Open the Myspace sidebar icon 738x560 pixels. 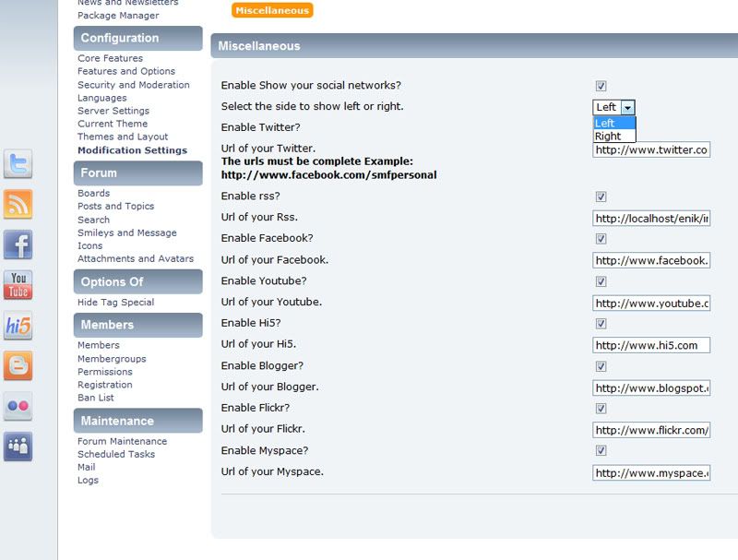pyautogui.click(x=18, y=447)
